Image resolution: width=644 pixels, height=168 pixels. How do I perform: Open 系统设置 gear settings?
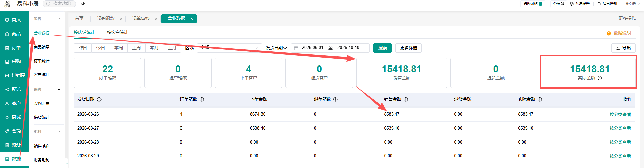(x=580, y=4)
